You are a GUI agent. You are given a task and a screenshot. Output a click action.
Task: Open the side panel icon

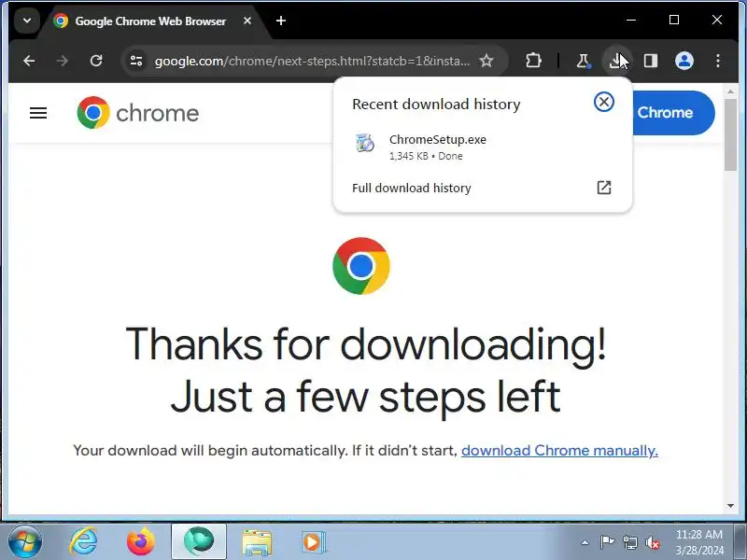coord(651,61)
